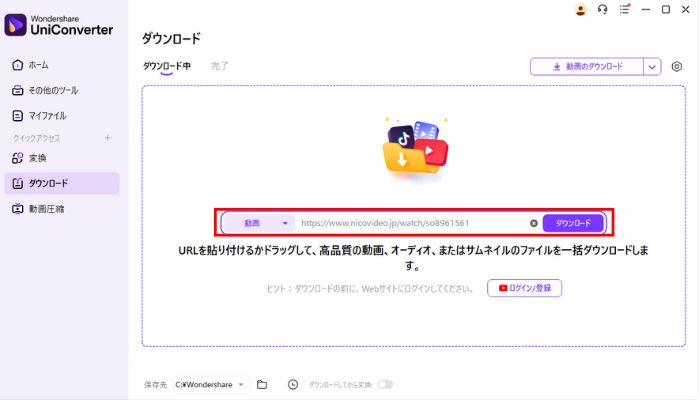This screenshot has width=700, height=400.
Task: Open 動画圧縮 in the sidebar
Action: [38, 209]
